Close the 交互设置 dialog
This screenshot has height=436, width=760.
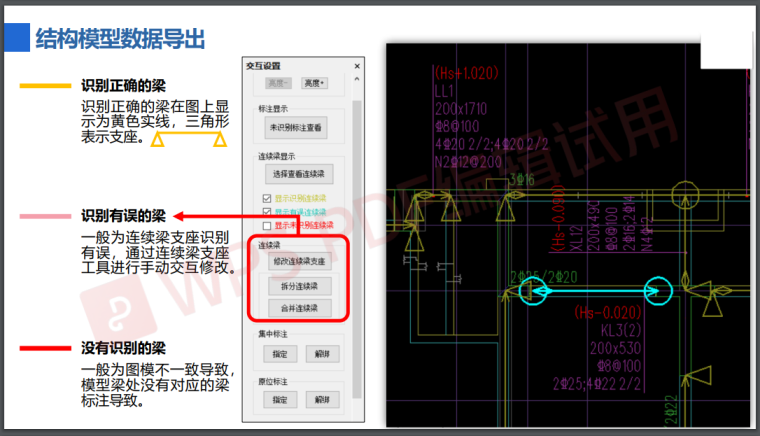(357, 65)
